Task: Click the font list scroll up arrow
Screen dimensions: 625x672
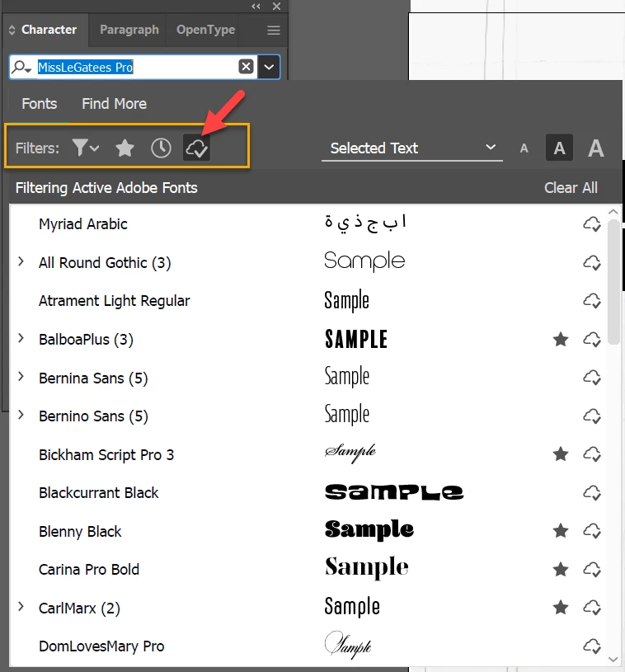Action: [x=613, y=212]
